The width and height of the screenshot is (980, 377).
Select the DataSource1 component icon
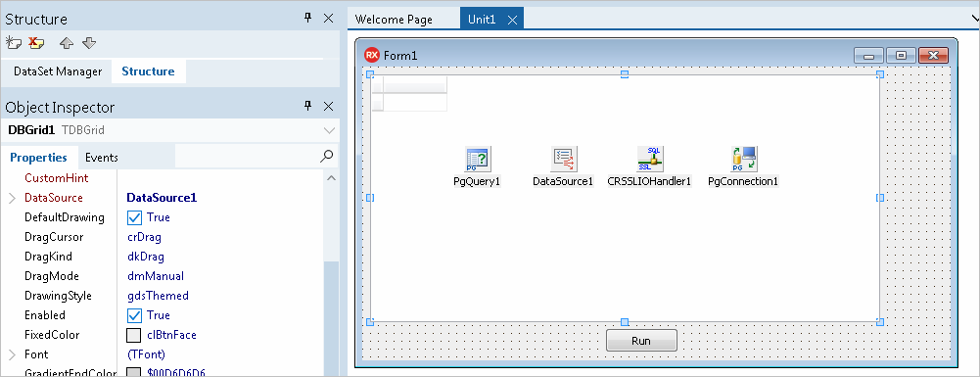tap(564, 159)
